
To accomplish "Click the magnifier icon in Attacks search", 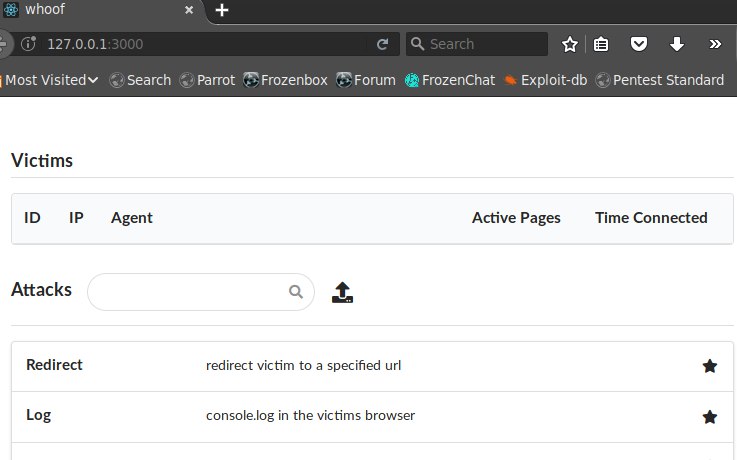I will point(296,292).
